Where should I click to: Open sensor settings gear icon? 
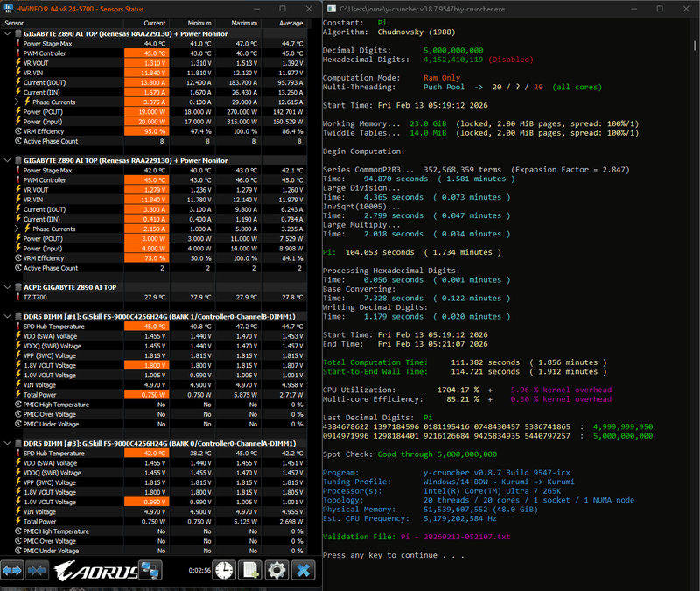(276, 570)
